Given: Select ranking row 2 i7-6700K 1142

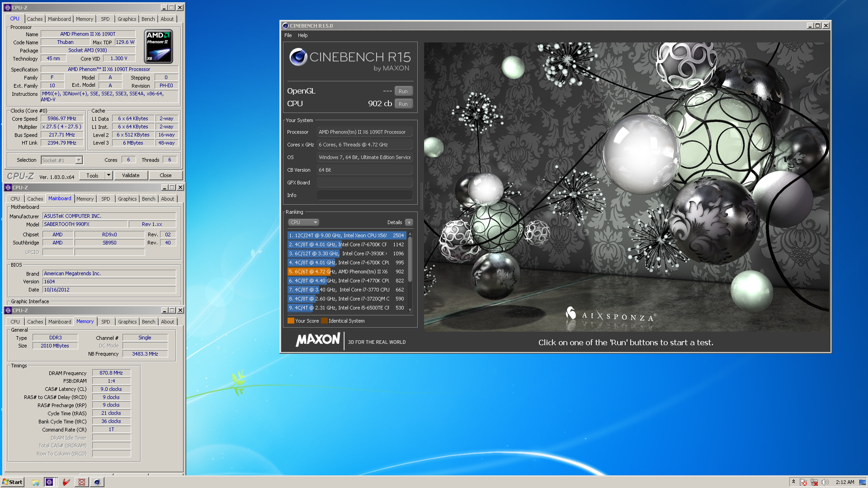Looking at the screenshot, I should click(347, 244).
